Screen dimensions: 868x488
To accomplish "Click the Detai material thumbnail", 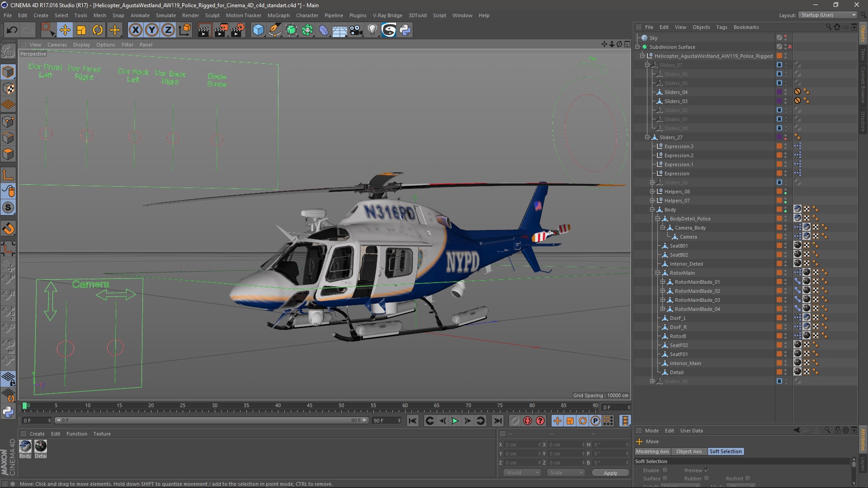I will click(41, 446).
